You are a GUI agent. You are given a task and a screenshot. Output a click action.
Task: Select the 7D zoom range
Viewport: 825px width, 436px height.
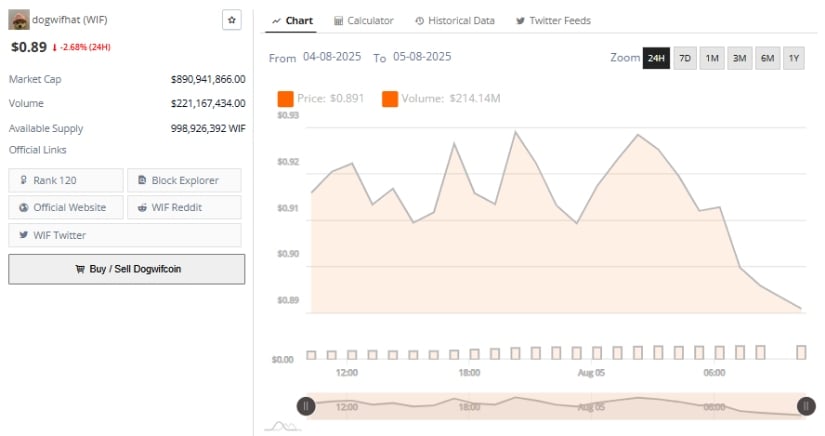tap(685, 58)
